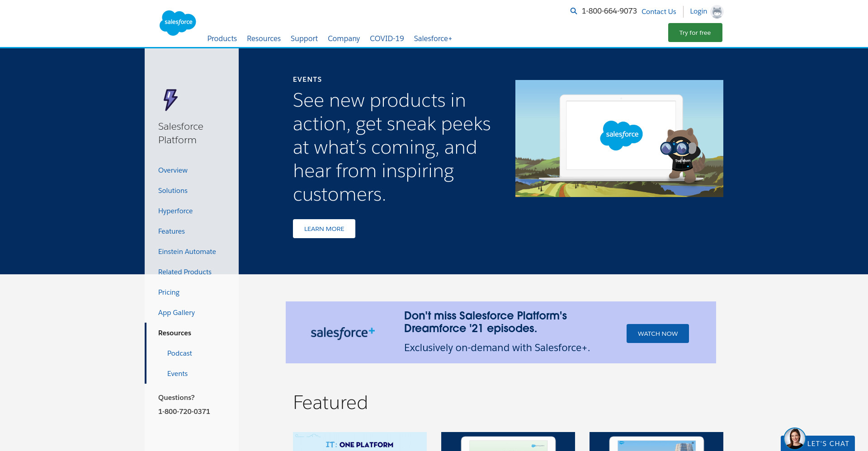
Task: Open the Salesforce+ navigation item
Action: [433, 38]
